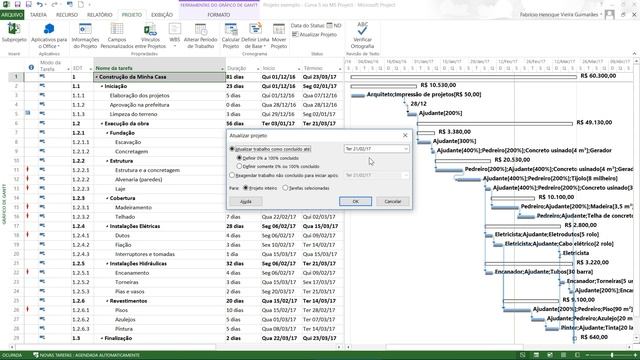Click Mover Projeto icon
This screenshot has width=640, height=360.
279,29
